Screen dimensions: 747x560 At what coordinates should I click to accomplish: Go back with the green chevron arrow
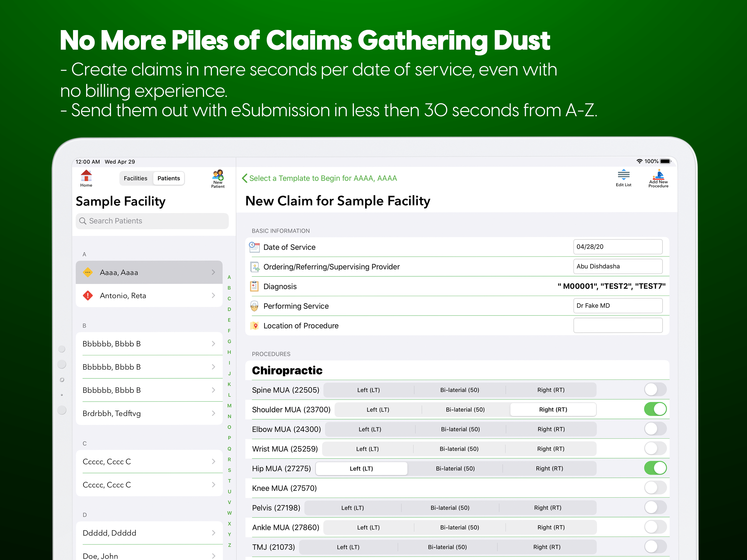(x=244, y=178)
